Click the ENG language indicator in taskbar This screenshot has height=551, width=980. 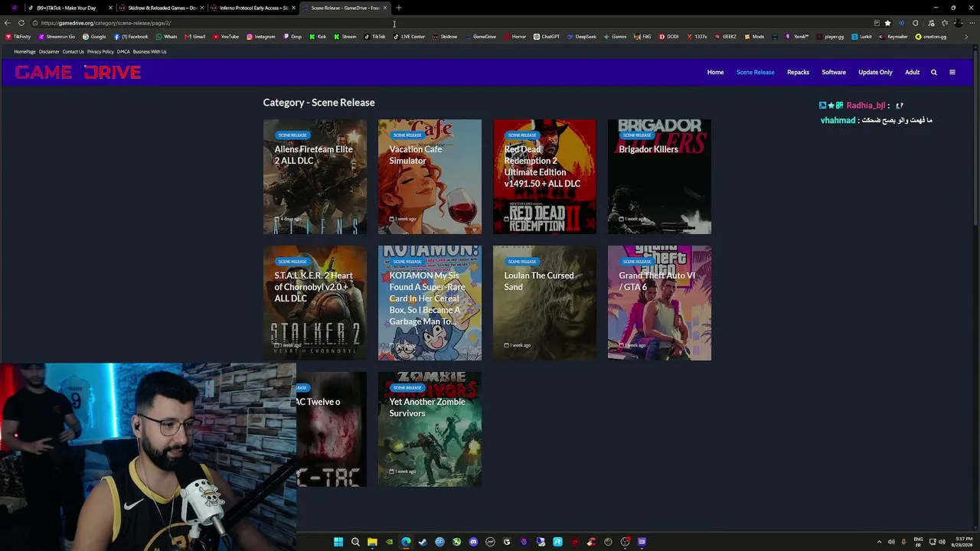(x=918, y=542)
